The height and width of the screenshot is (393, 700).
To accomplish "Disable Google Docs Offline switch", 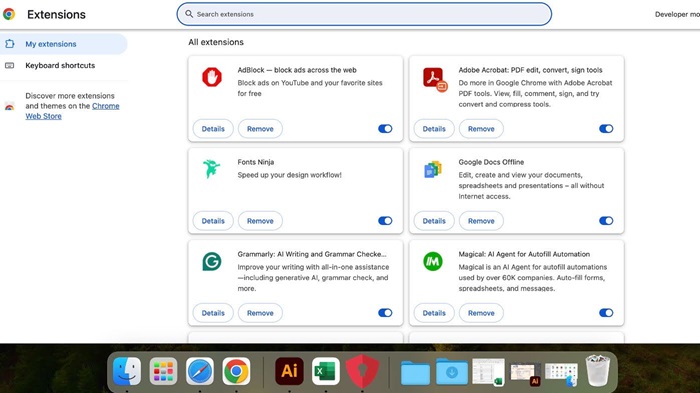I will tap(606, 221).
